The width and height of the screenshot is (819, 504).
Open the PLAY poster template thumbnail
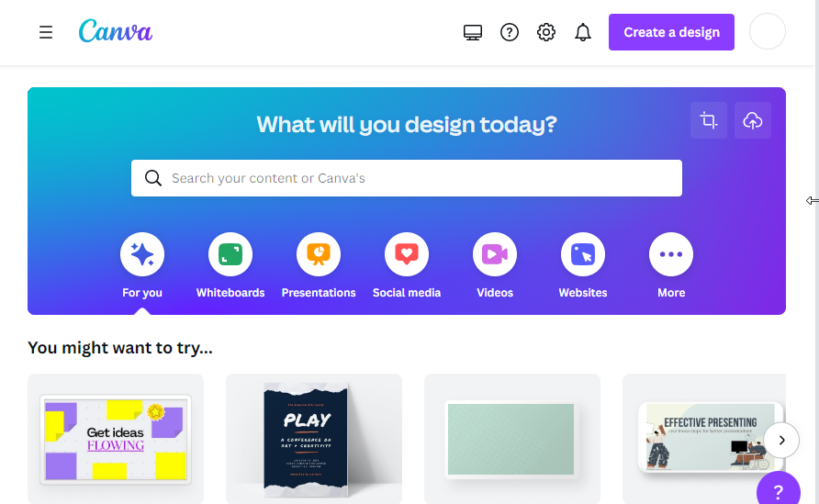tap(314, 439)
